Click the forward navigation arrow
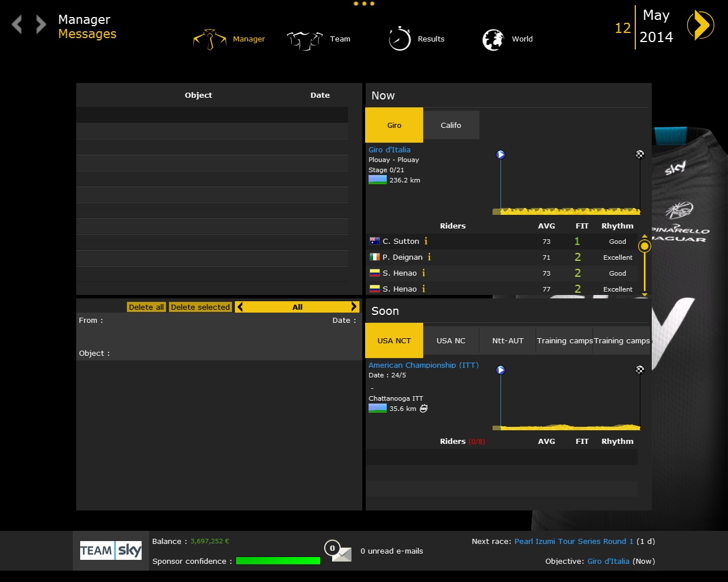 41,24
